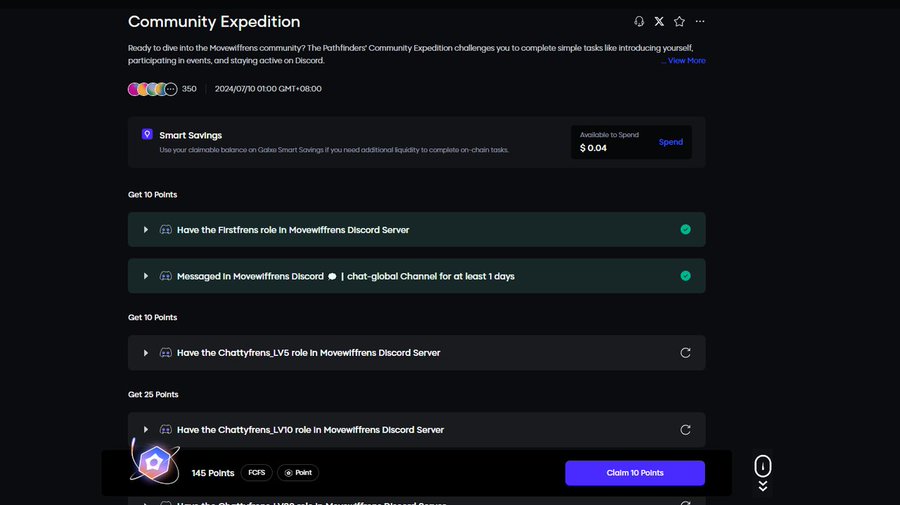900x505 pixels.
Task: Click the planet points badge icon
Action: pos(154,462)
